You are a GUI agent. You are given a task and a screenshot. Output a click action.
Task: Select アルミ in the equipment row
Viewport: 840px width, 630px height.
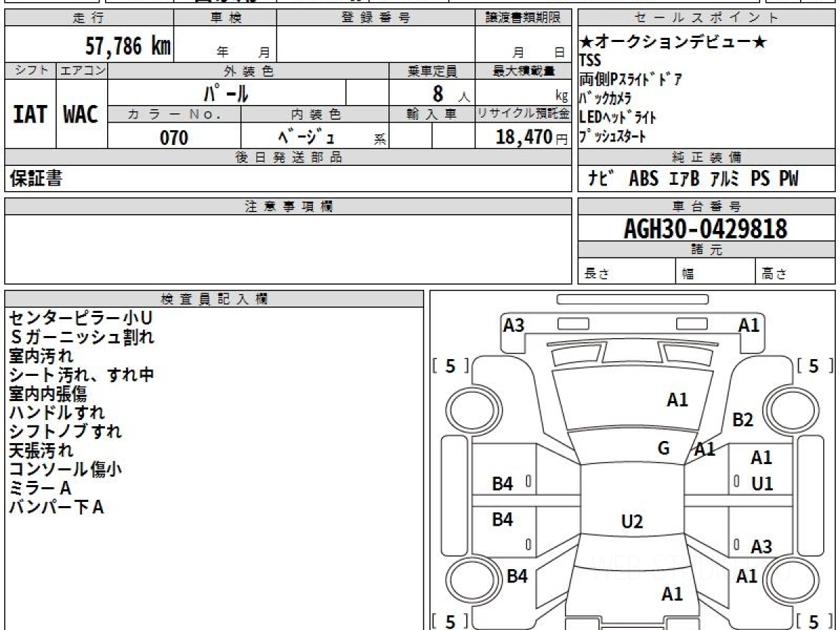click(x=724, y=178)
